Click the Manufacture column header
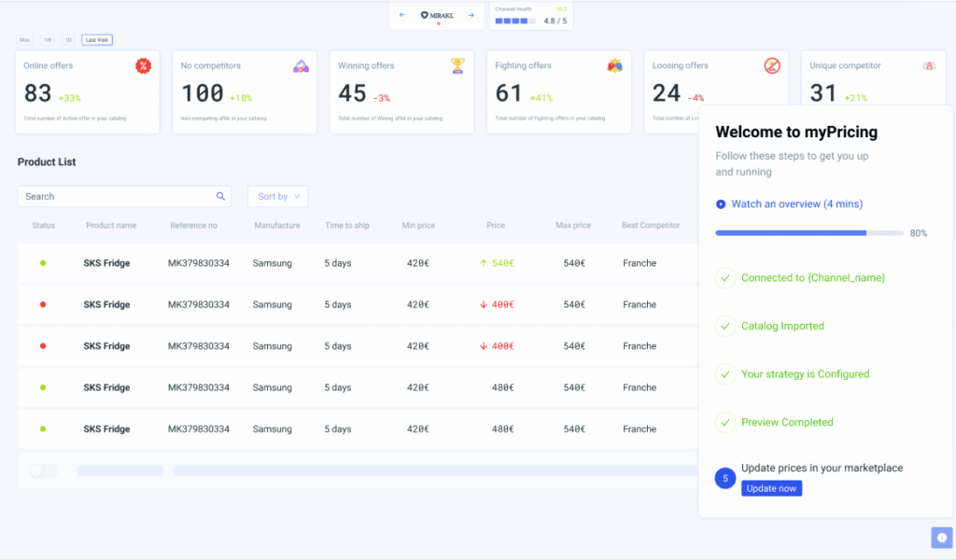Screen dimensions: 956x560 click(x=276, y=226)
